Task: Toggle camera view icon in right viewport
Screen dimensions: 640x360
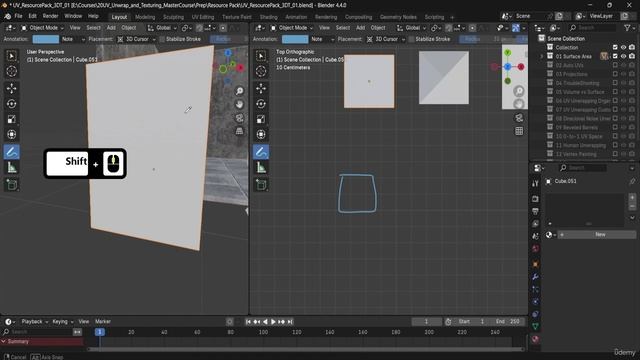Action: [519, 118]
